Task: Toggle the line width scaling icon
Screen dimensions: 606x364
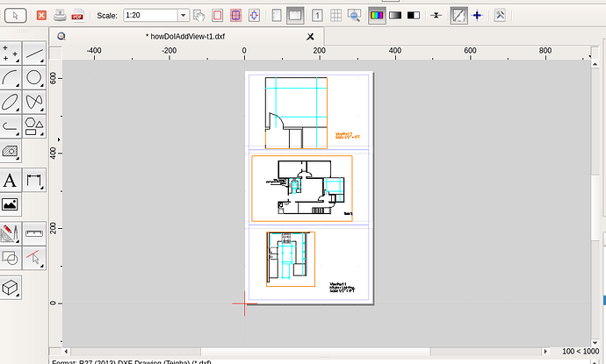Action: (436, 16)
